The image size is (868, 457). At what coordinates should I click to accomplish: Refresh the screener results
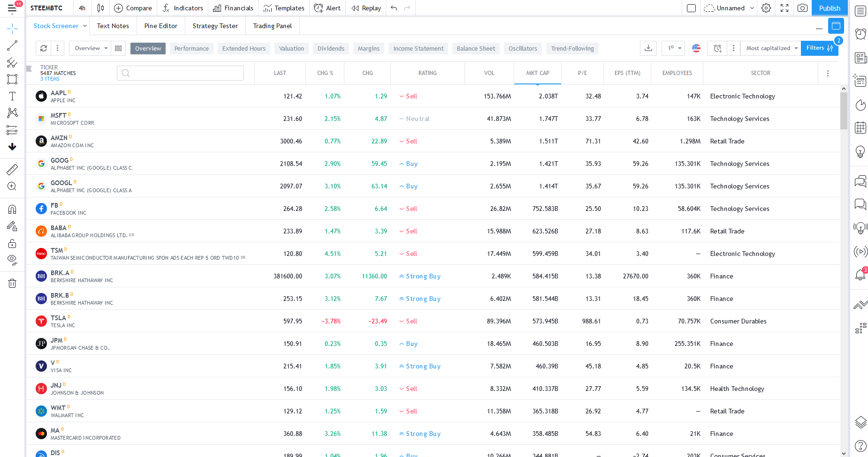(x=44, y=48)
